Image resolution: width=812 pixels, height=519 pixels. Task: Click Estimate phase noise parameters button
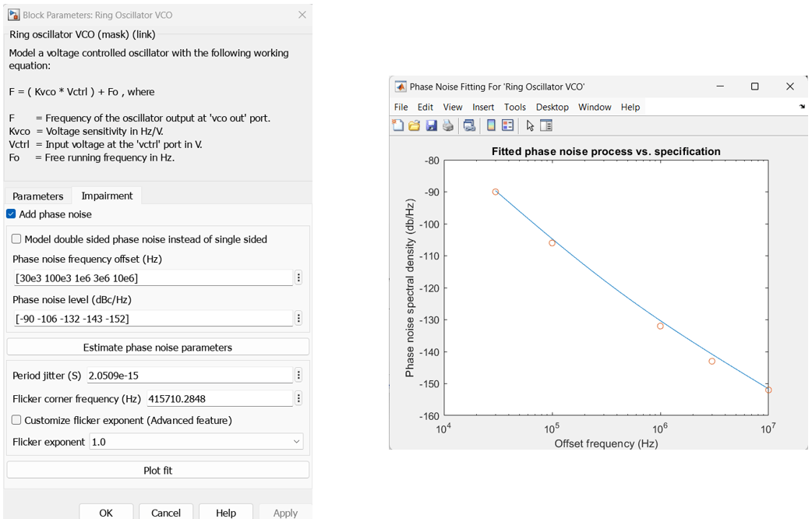(157, 348)
